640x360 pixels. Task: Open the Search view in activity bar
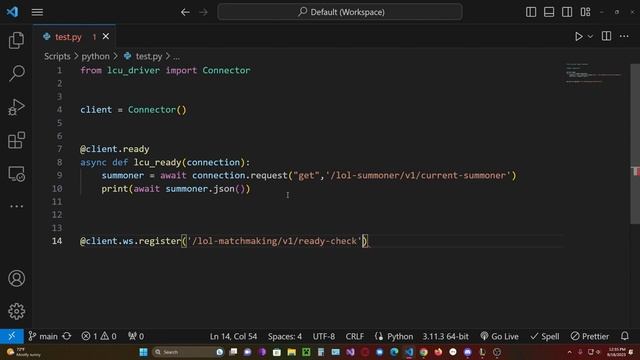point(16,73)
